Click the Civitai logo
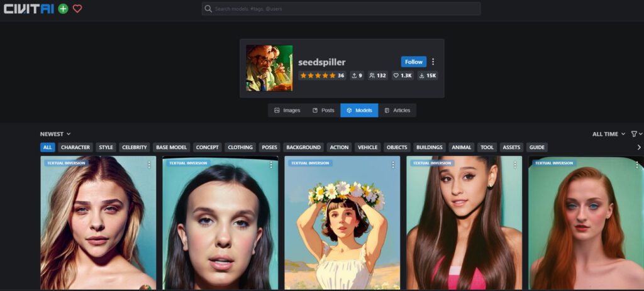This screenshot has height=291, width=644. pos(29,9)
